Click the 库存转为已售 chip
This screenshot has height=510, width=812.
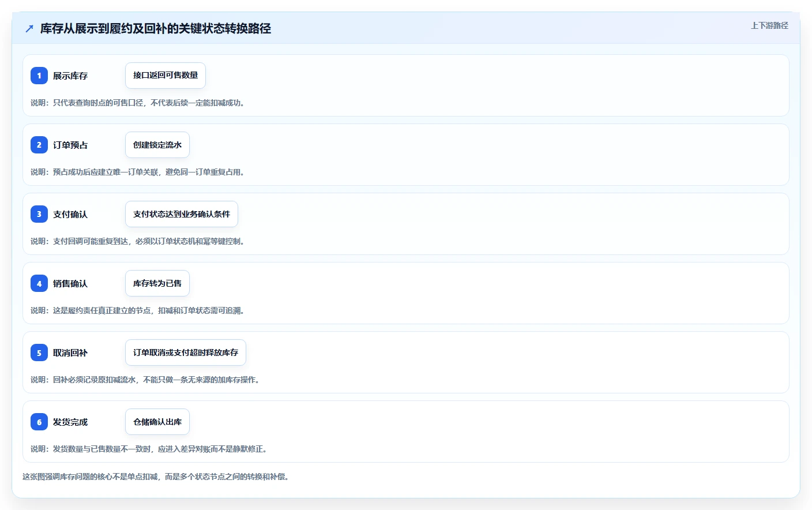click(x=157, y=283)
